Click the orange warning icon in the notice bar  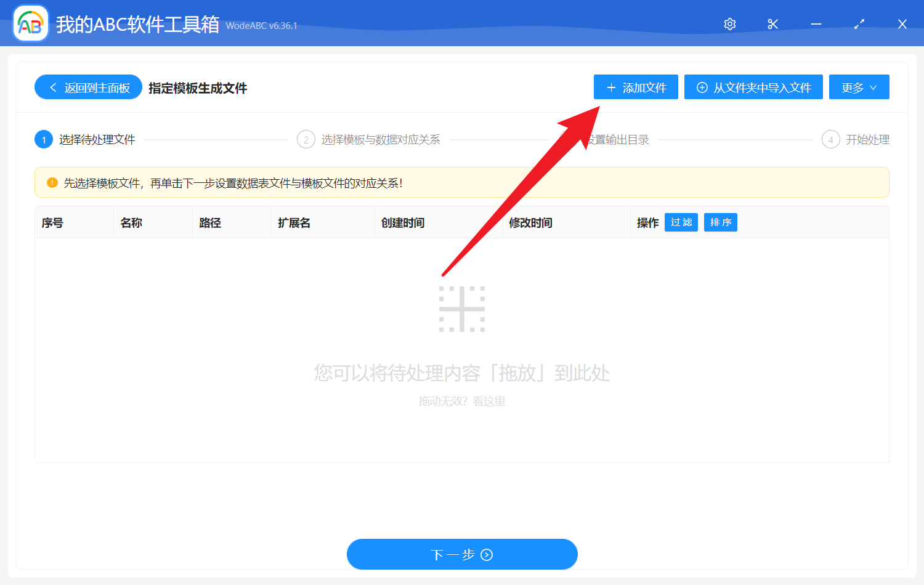[52, 182]
